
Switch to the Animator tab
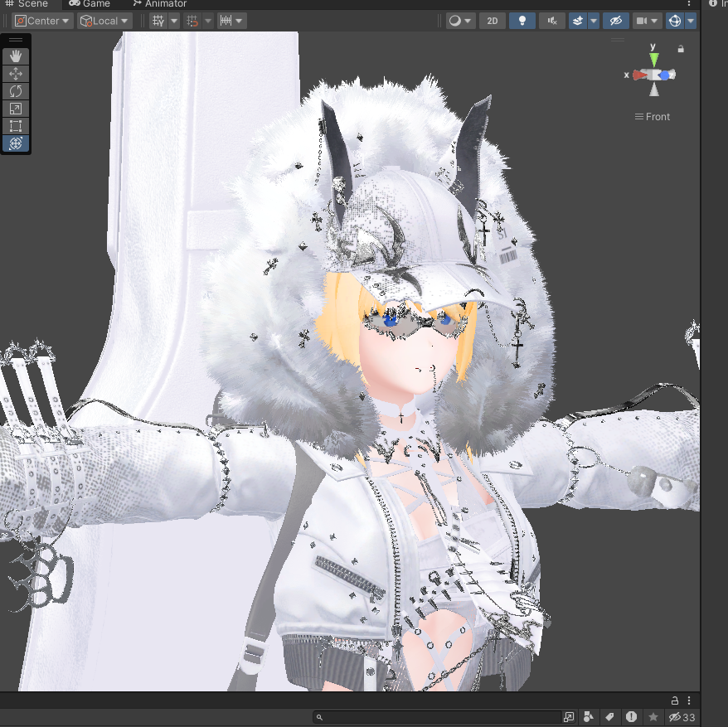[x=159, y=3]
